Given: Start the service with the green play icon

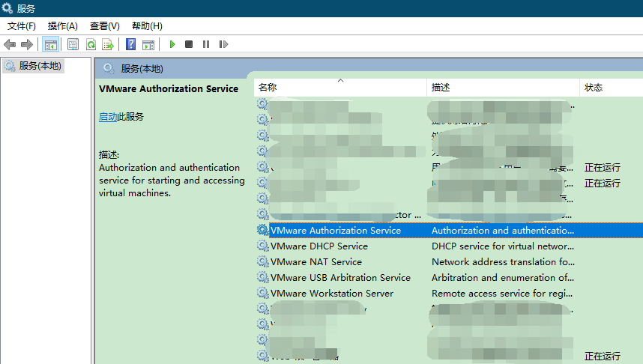Looking at the screenshot, I should point(172,44).
